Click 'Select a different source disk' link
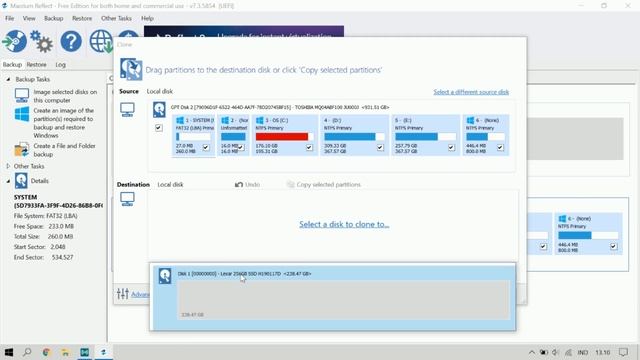 (471, 92)
